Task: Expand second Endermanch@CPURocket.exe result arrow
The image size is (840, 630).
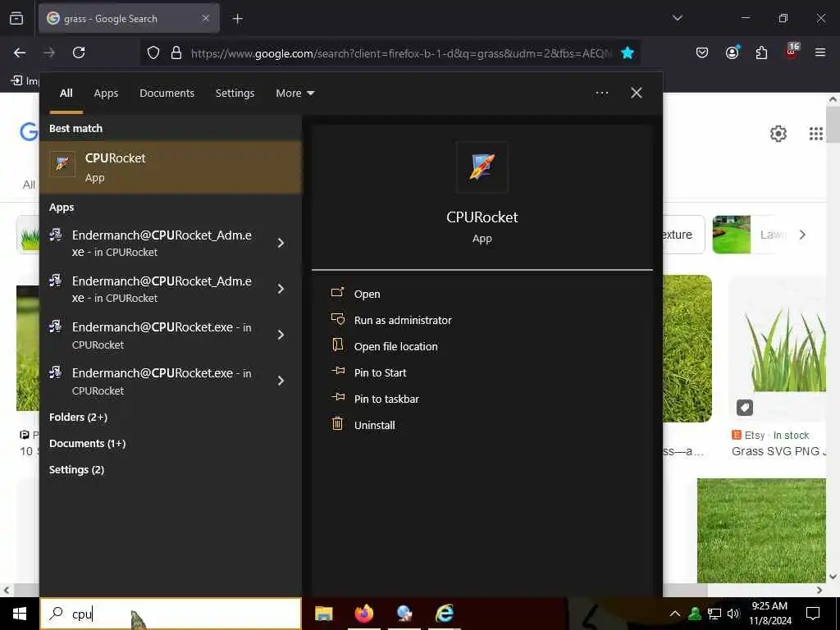Action: 281,381
